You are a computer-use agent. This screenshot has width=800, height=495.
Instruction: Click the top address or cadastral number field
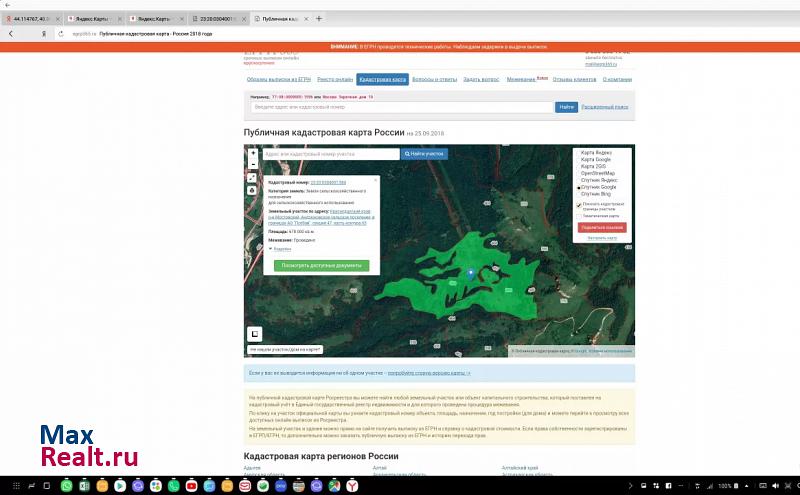(402, 106)
